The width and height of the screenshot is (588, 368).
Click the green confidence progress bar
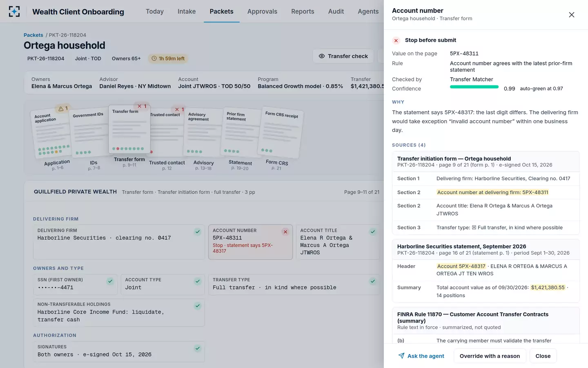[x=474, y=87]
